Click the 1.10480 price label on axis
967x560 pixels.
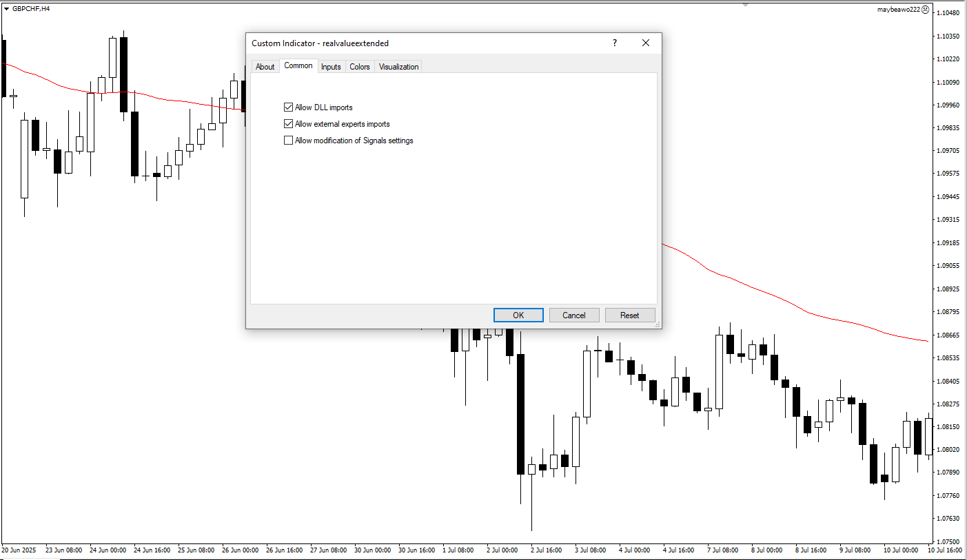pyautogui.click(x=949, y=13)
